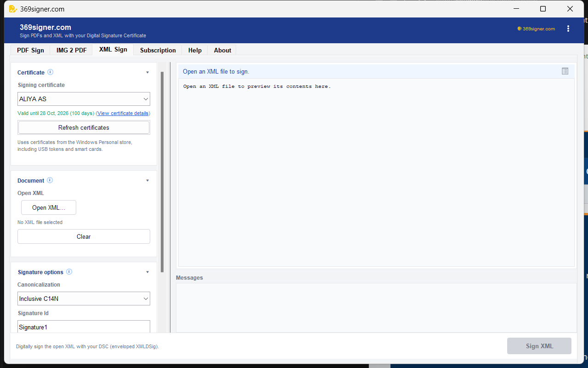Screen dimensions: 588x368
Task: Click the 'Digitally sign the open XML' status text
Action: [x=87, y=346]
